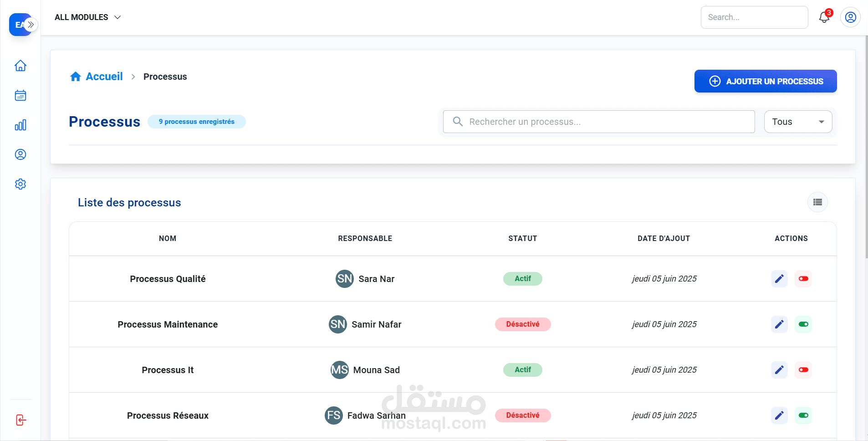The width and height of the screenshot is (868, 441).
Task: Activate Processus Réseaux with green toggle
Action: [803, 415]
